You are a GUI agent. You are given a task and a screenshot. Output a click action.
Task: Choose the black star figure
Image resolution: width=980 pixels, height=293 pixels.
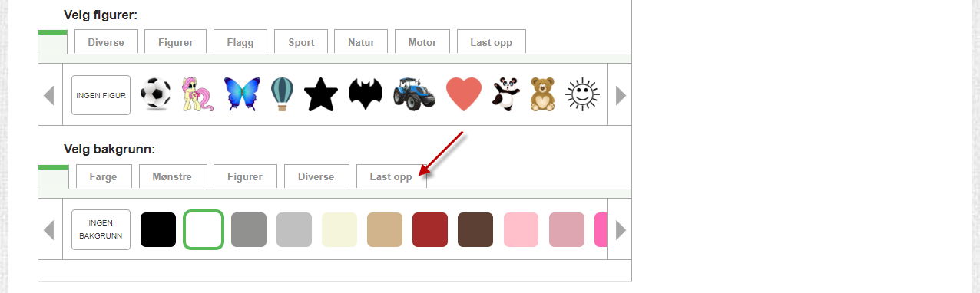point(321,95)
